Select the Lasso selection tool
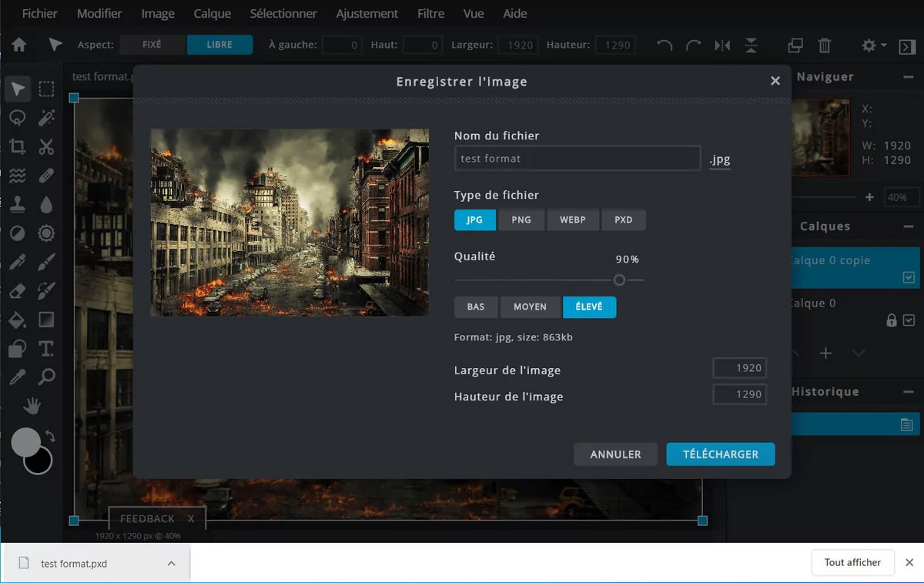 pos(18,117)
